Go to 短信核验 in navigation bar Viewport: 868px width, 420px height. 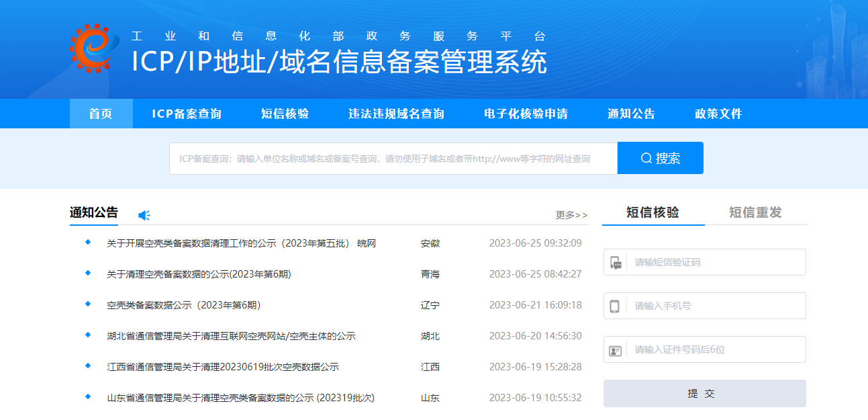pyautogui.click(x=285, y=114)
